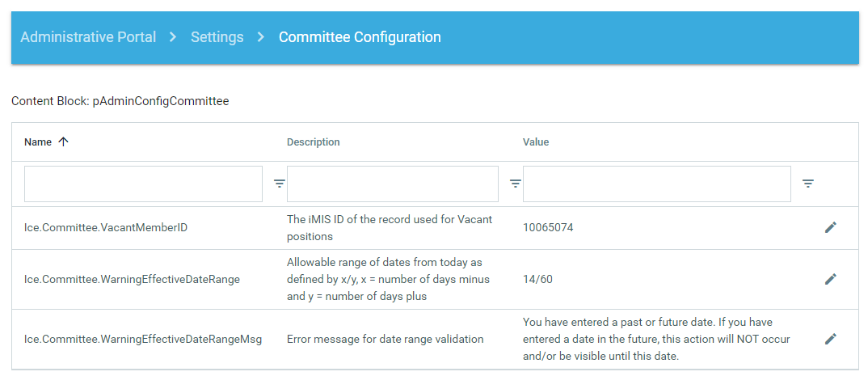This screenshot has width=868, height=376.
Task: Open filter options for Name column
Action: point(279,184)
